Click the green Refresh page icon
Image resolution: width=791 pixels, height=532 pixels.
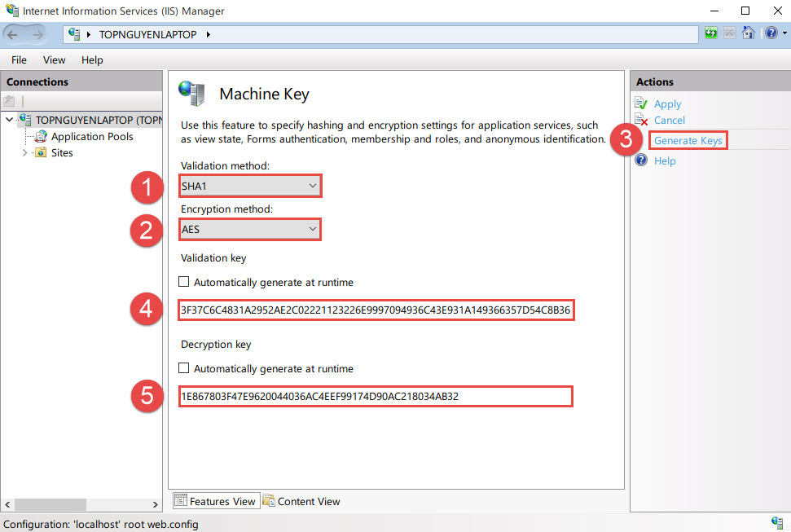click(x=711, y=33)
